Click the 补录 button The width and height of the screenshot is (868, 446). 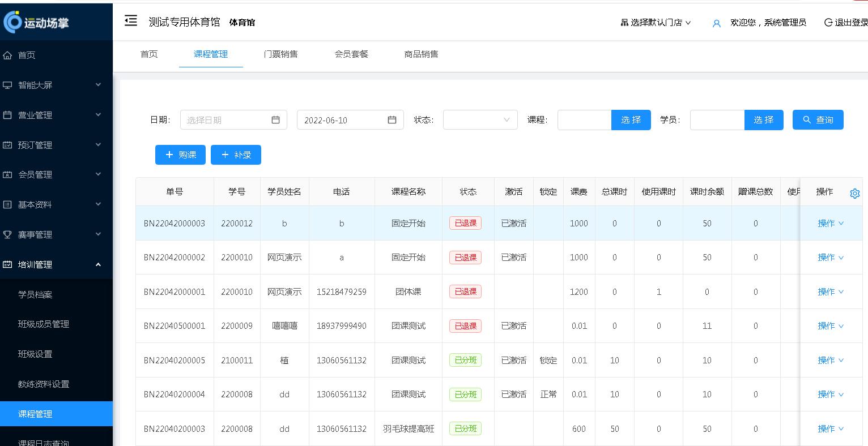[x=236, y=155]
